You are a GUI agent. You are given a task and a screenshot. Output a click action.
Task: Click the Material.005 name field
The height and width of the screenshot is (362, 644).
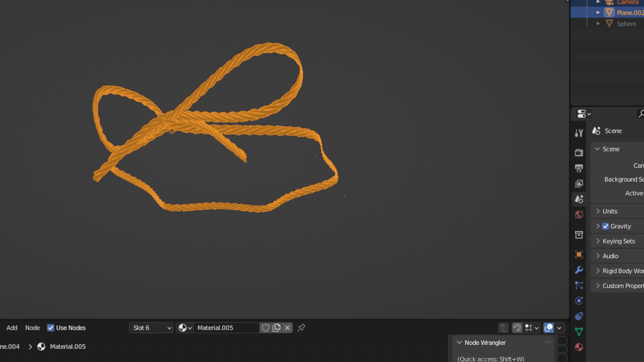point(226,328)
